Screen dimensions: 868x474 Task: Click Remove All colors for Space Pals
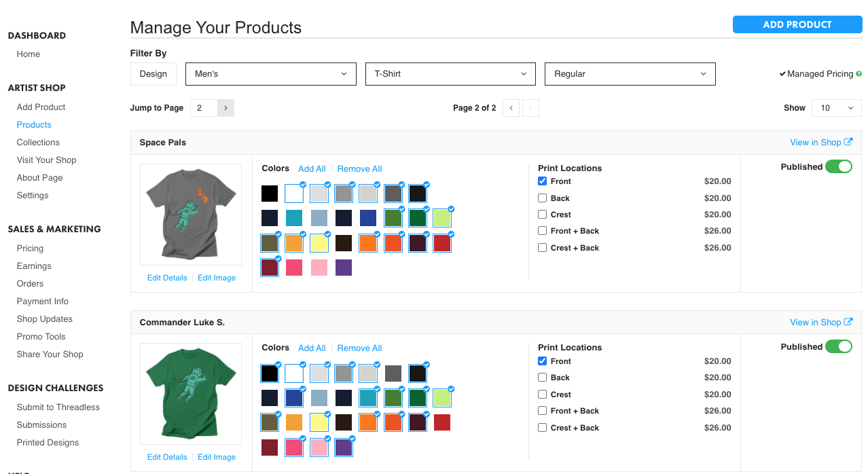(359, 169)
